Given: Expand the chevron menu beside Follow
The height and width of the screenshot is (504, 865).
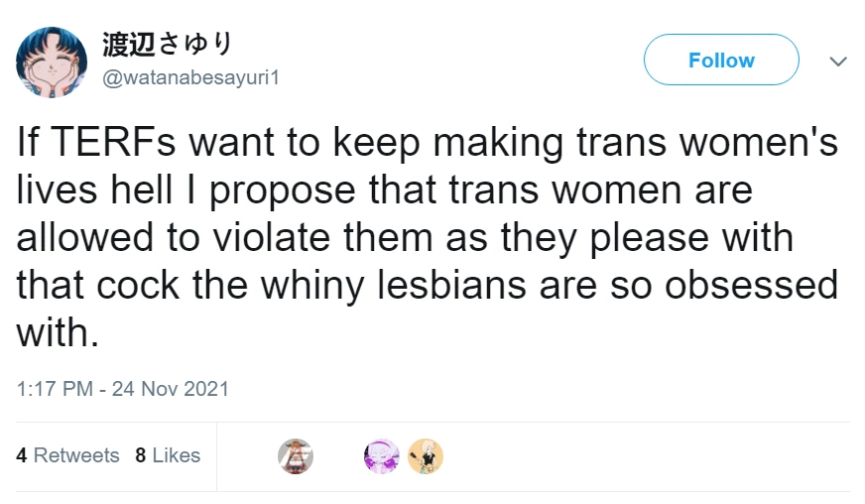Looking at the screenshot, I should tap(838, 62).
